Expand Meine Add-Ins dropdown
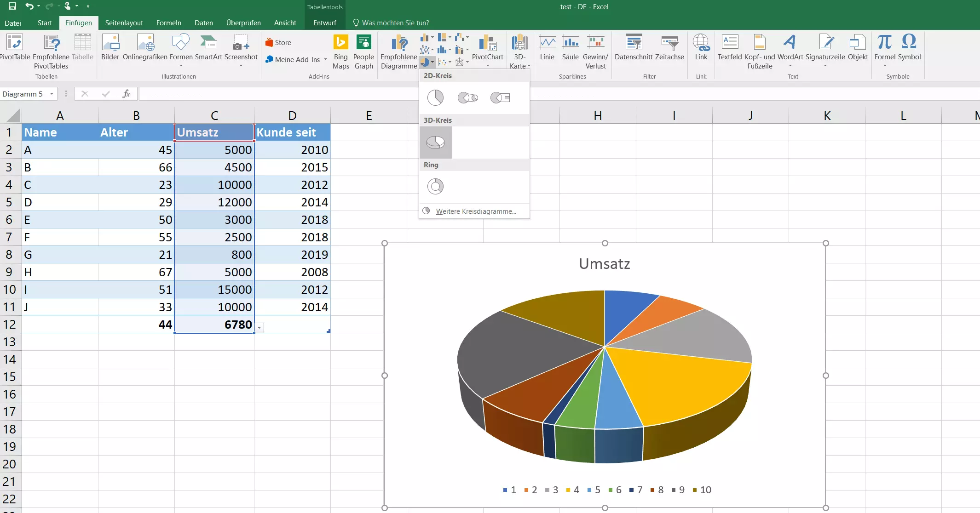Image resolution: width=980 pixels, height=513 pixels. point(325,59)
